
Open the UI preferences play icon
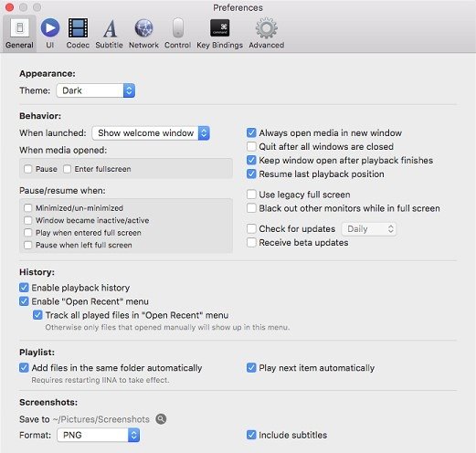[x=50, y=27]
